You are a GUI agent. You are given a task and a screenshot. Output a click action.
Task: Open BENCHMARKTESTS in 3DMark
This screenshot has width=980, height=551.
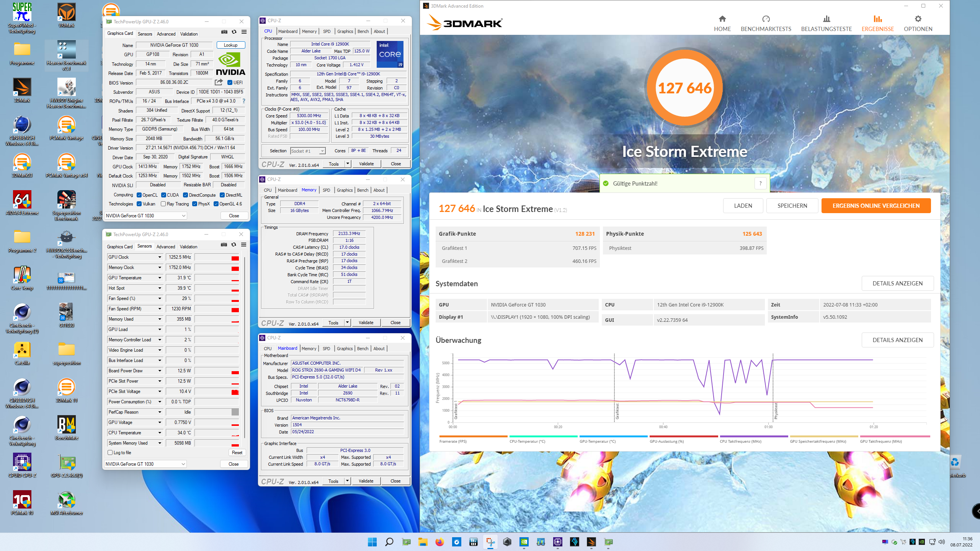click(x=766, y=24)
